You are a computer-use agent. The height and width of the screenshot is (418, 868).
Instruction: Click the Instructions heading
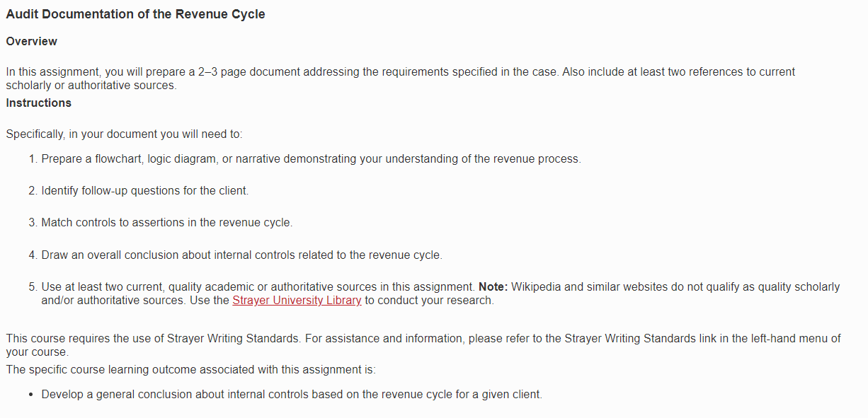click(x=39, y=103)
